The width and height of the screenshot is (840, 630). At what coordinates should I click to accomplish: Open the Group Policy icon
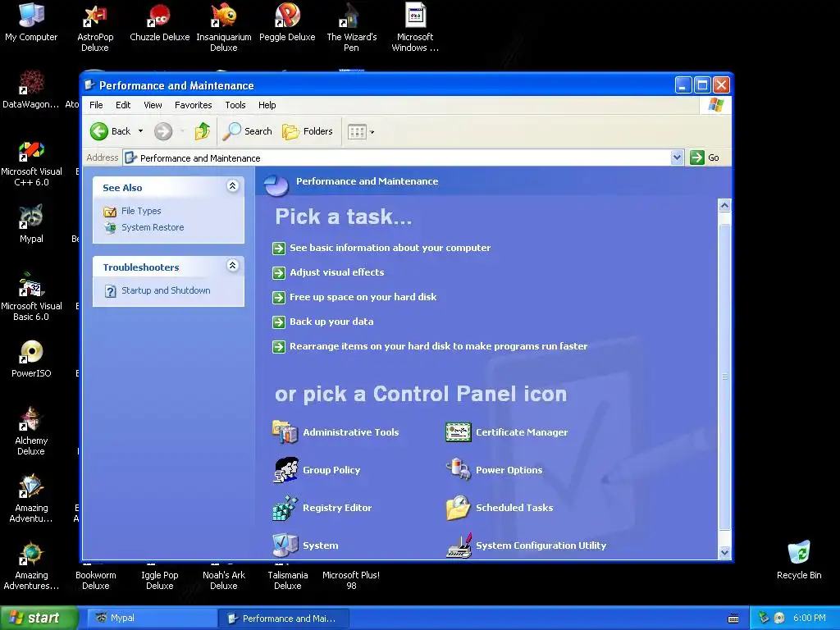click(x=285, y=470)
